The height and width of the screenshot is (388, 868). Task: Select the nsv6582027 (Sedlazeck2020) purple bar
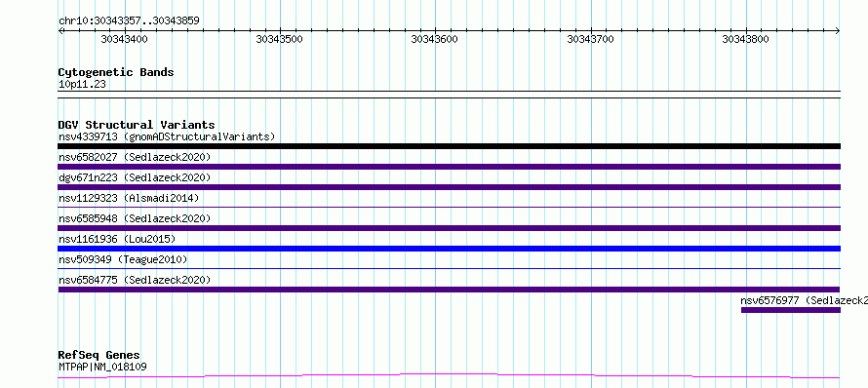tap(449, 167)
